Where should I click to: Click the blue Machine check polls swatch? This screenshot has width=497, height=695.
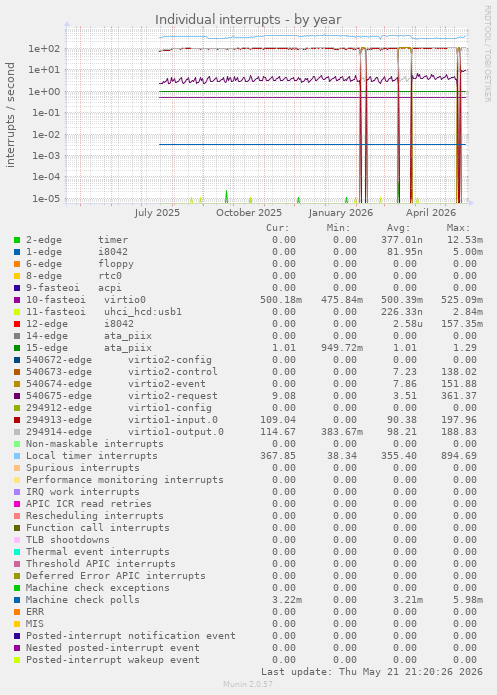(17, 600)
